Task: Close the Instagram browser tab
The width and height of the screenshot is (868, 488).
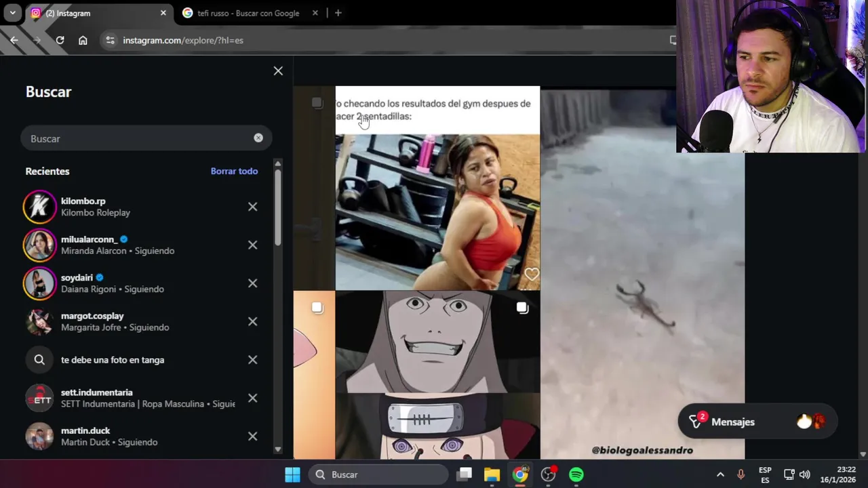Action: (163, 13)
